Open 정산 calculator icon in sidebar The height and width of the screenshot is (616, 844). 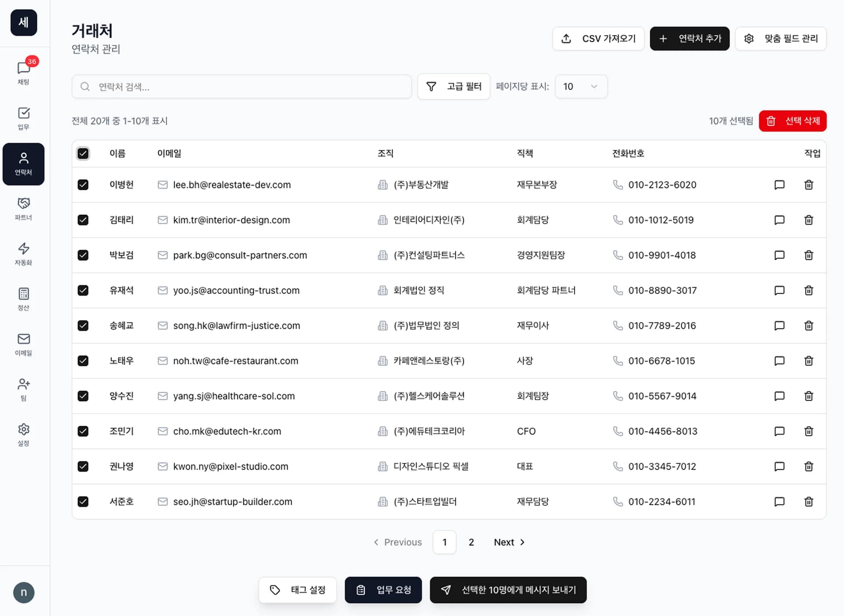pos(23,299)
